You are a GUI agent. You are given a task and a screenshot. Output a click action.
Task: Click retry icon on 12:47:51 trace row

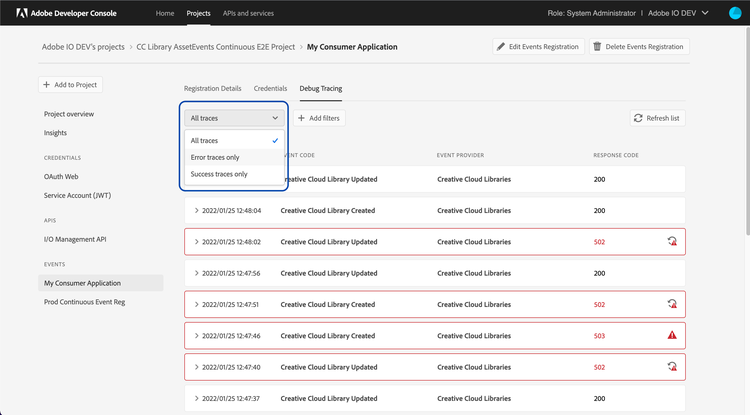click(x=673, y=304)
